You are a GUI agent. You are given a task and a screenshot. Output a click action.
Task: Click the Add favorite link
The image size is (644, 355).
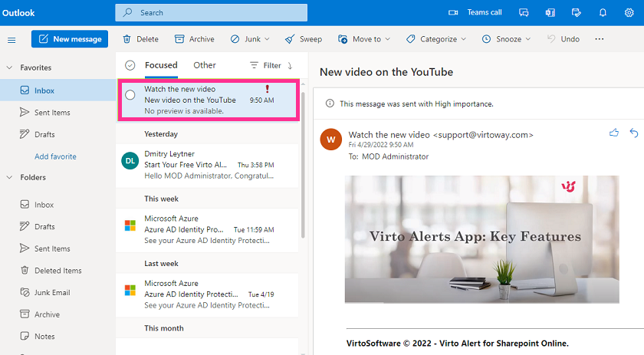[55, 156]
